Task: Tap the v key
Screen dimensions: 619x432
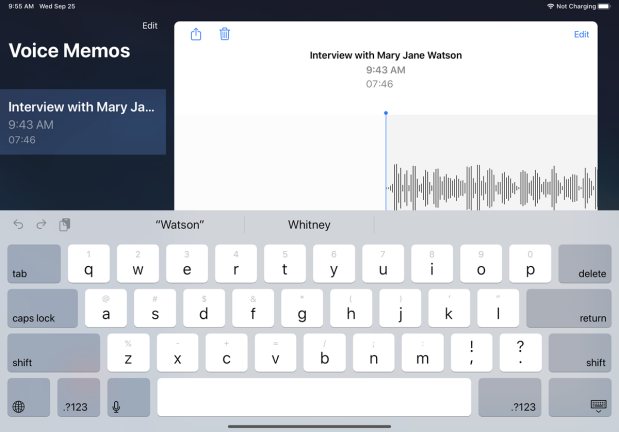Action: (275, 353)
